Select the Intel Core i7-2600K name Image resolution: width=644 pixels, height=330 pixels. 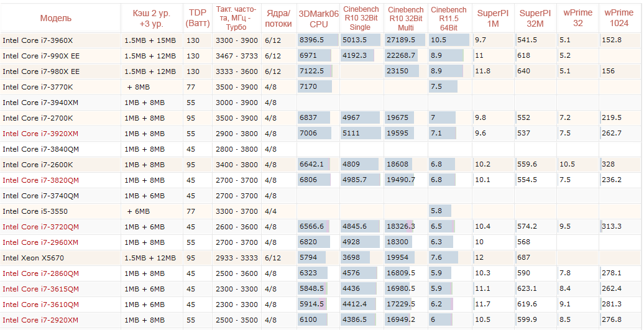pyautogui.click(x=38, y=165)
